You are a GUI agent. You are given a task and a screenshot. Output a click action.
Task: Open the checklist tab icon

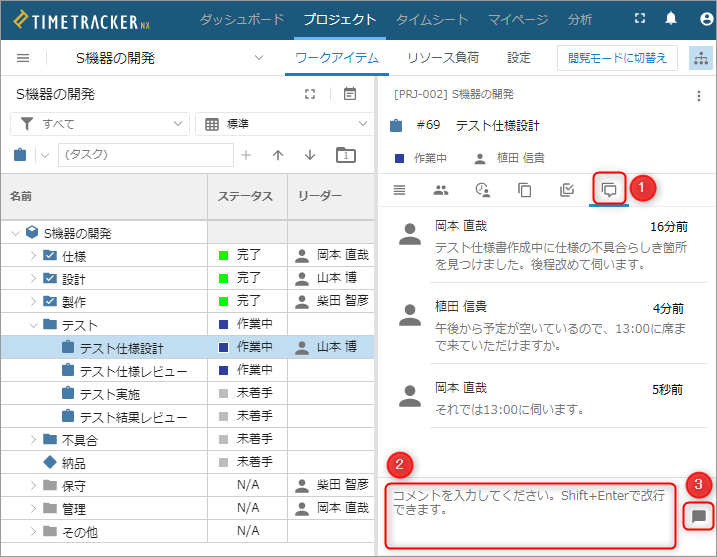tap(567, 189)
